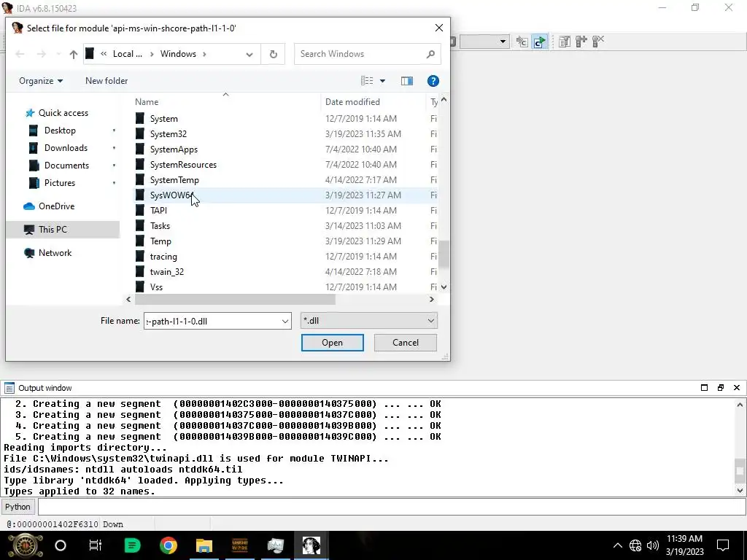Select Pictures in the navigation pane
The image size is (747, 560).
point(60,183)
